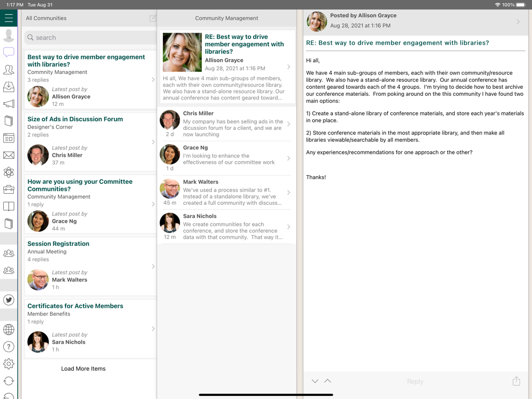Open chevron on Allison Grayce's featured post card
Viewport: 532px width, 399px height.
[288, 67]
